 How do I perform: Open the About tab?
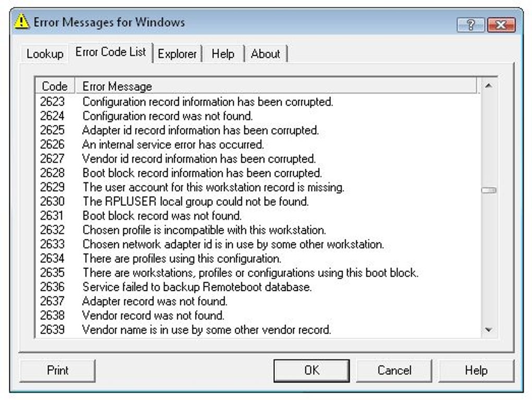coord(265,54)
